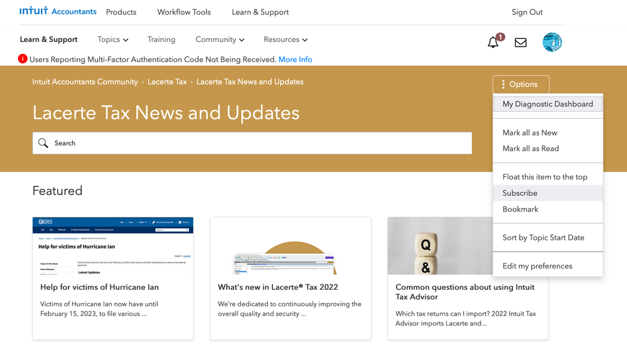Select Subscribe from Options menu
The image size is (627, 364).
(520, 193)
